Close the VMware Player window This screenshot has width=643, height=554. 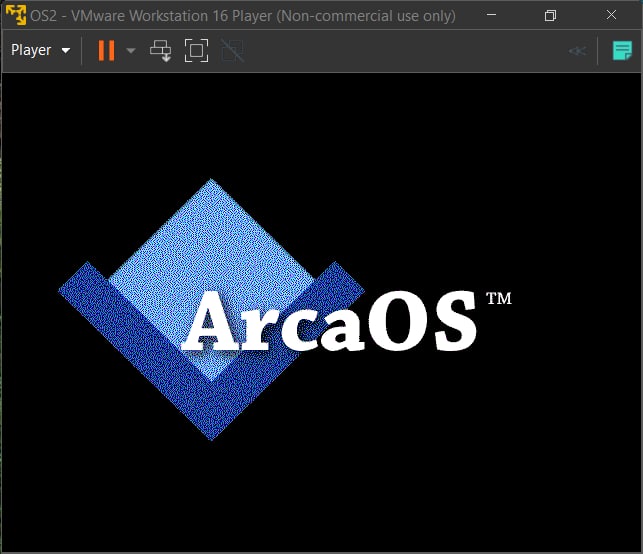(x=611, y=15)
